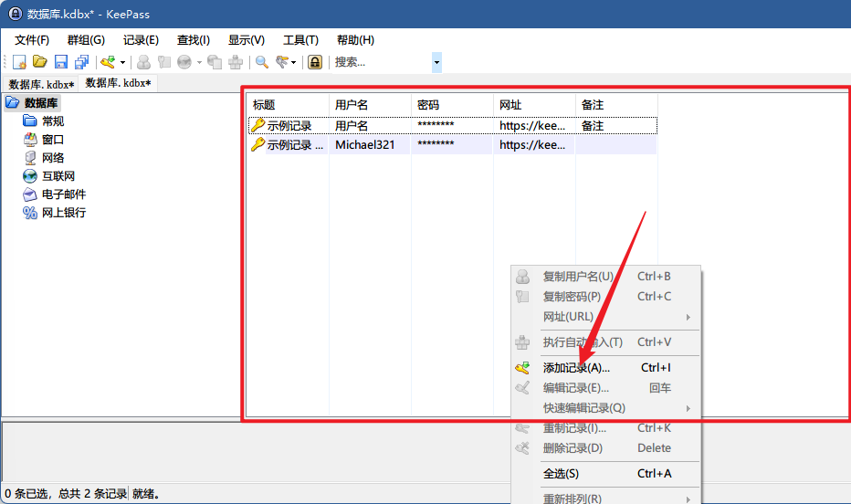Viewport: 851px width, 504px height.
Task: Click the Open database folder icon
Action: pos(40,62)
